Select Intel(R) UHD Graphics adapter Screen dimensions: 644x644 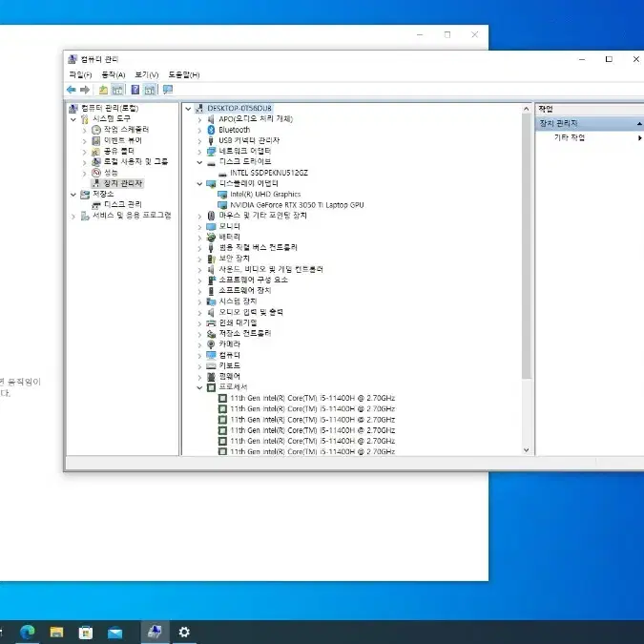(265, 195)
